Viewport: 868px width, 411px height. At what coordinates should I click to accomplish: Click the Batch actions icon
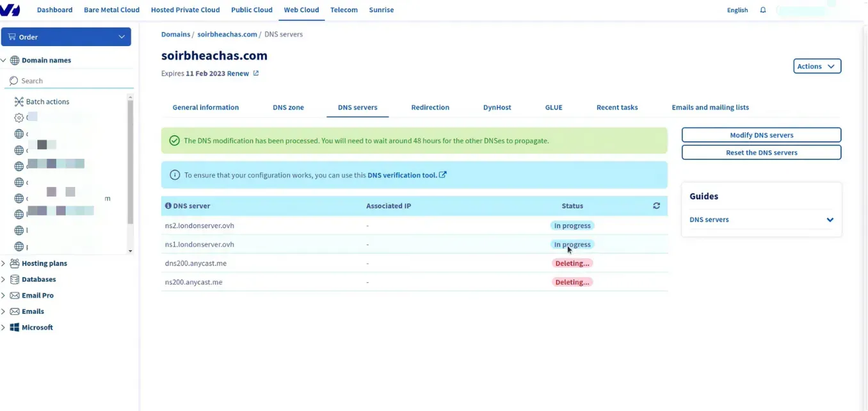19,102
